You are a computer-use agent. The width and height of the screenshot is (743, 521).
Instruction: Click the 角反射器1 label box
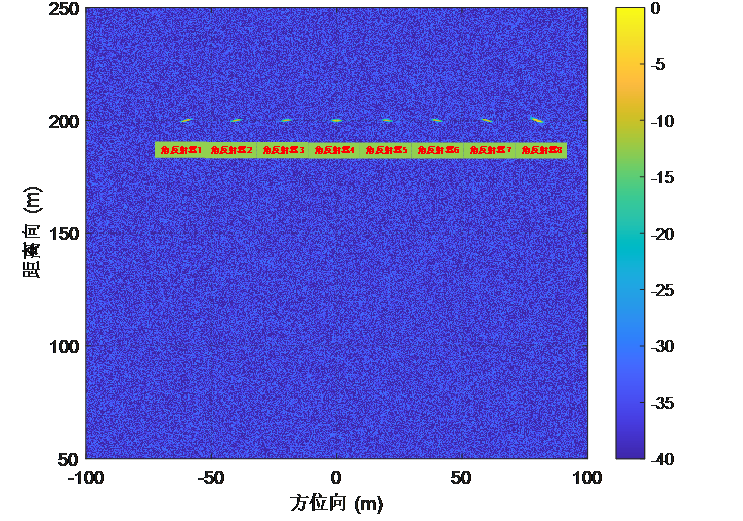[x=181, y=150]
